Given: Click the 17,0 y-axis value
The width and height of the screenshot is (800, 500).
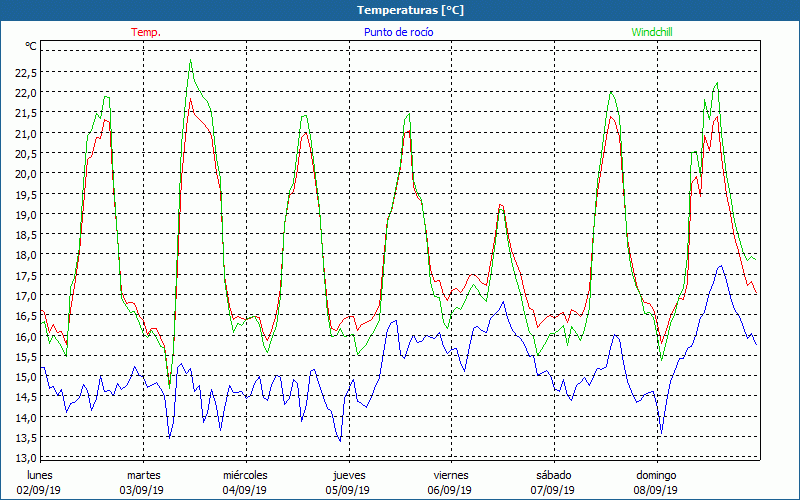Looking at the screenshot, I should tap(26, 296).
